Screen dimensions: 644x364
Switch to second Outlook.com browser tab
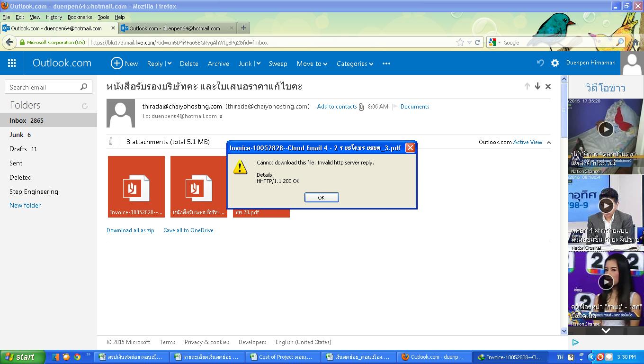pos(178,28)
